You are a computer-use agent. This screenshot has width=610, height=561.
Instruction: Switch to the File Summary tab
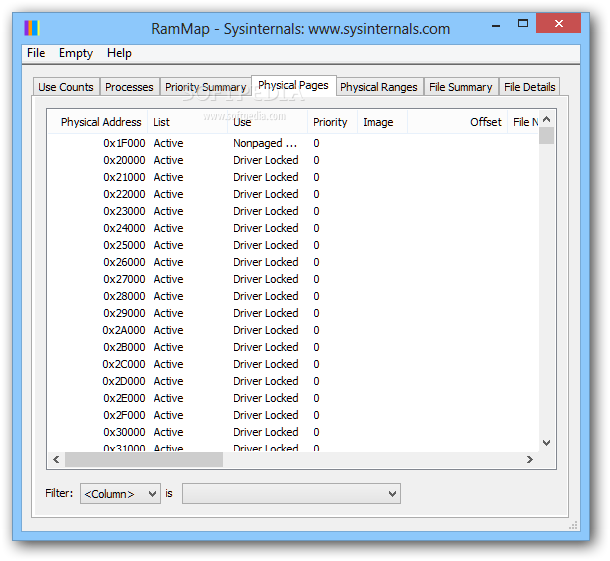(461, 87)
